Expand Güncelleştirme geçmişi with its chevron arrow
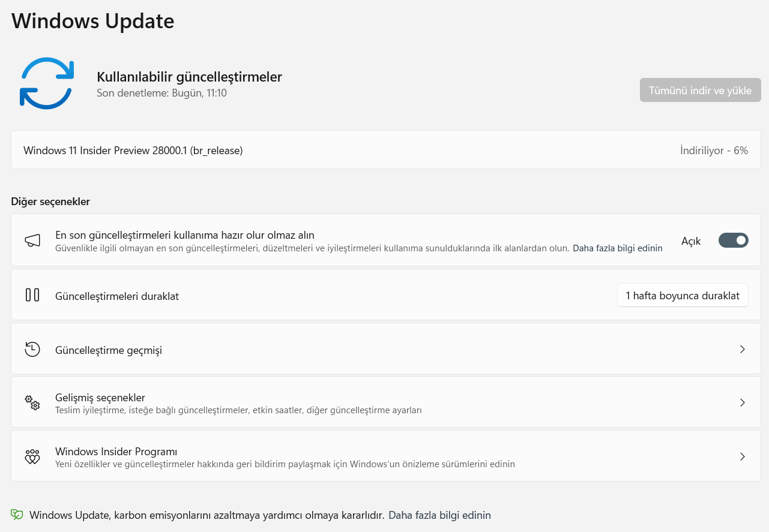Screen dimensions: 769x532 (x=743, y=349)
